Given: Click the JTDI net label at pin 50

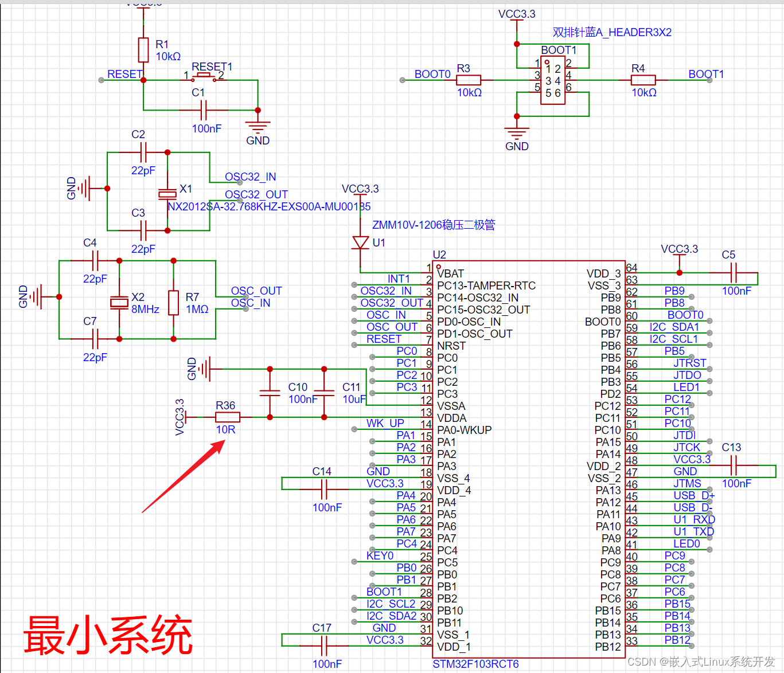Looking at the screenshot, I should pyautogui.click(x=685, y=435).
